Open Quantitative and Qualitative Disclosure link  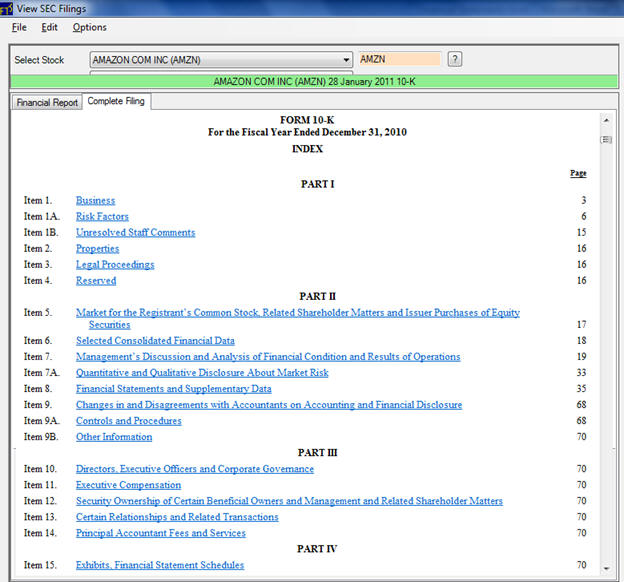(202, 373)
